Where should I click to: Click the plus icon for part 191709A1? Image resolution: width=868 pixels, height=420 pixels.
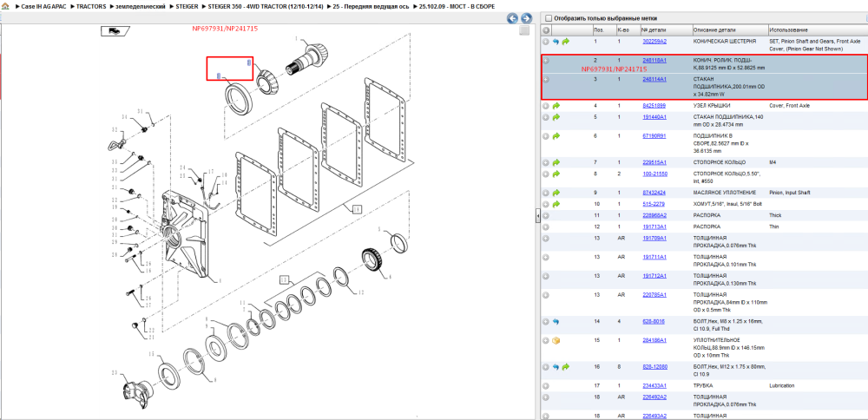pos(546,238)
